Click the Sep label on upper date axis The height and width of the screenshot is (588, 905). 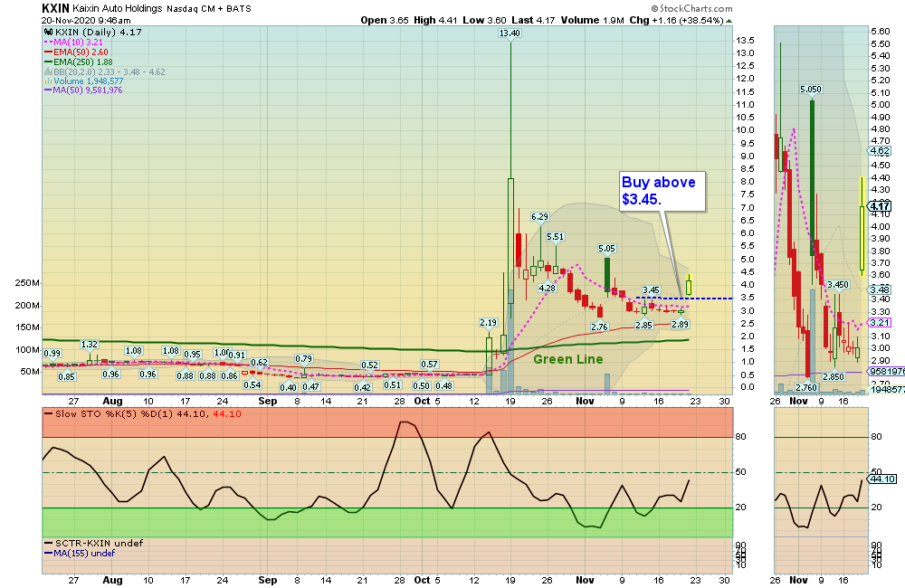[x=267, y=401]
